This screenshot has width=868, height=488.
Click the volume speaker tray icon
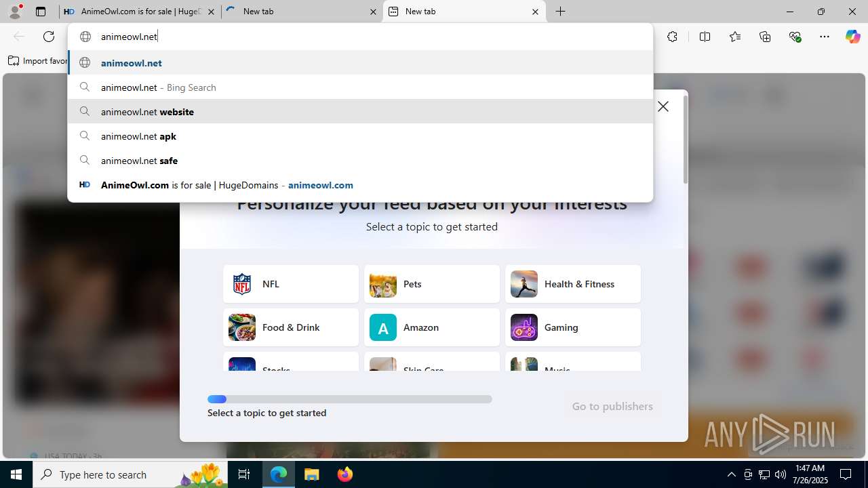[781, 474]
